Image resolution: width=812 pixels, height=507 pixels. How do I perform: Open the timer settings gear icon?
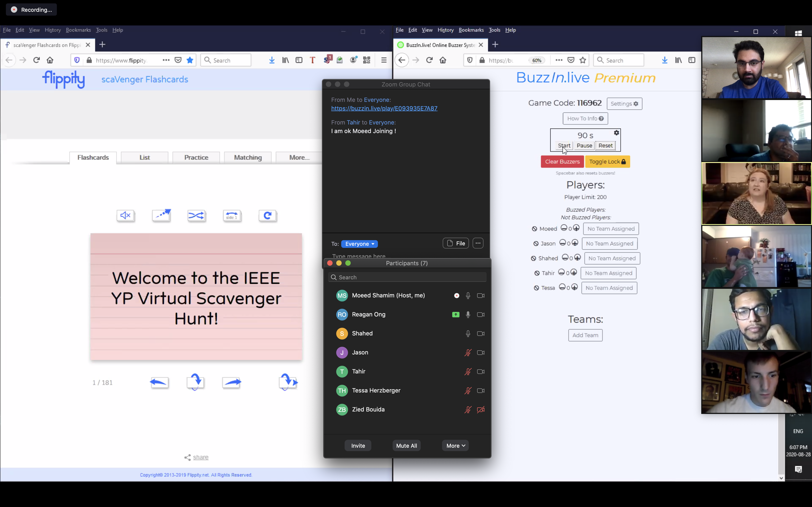click(x=616, y=133)
